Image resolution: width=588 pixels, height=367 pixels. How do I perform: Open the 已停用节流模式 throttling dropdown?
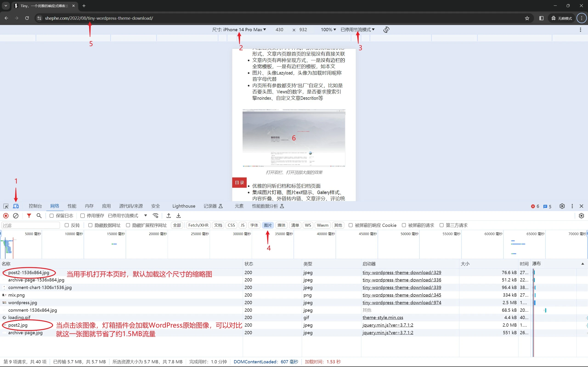tap(357, 30)
